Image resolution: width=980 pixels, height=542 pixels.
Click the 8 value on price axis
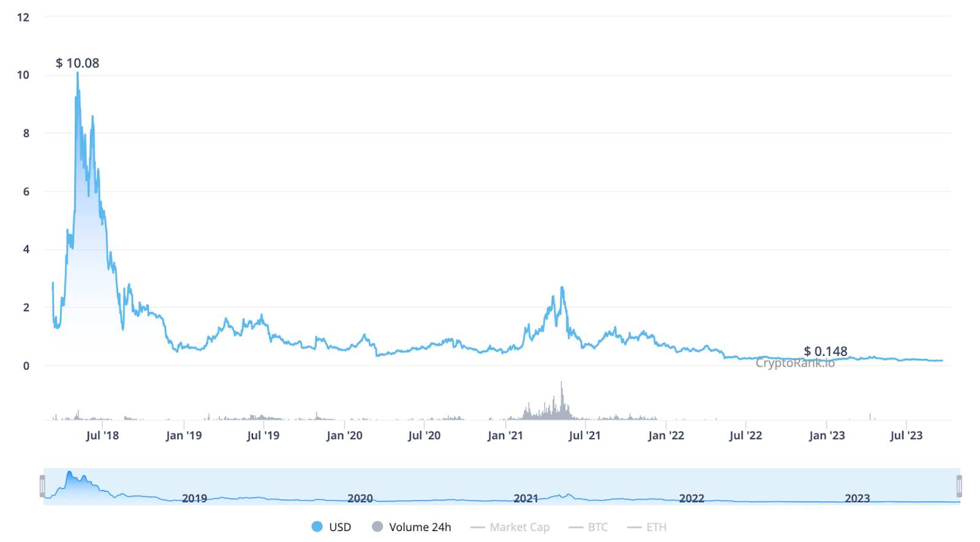[26, 133]
